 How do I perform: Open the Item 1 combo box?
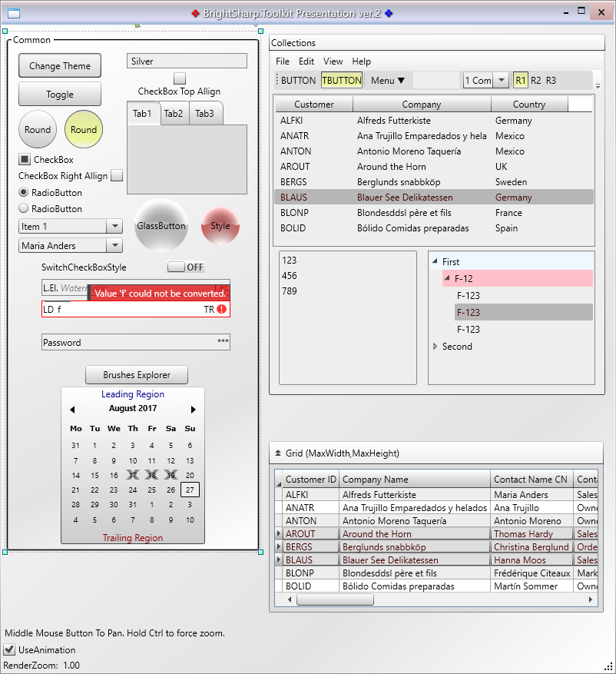(114, 226)
